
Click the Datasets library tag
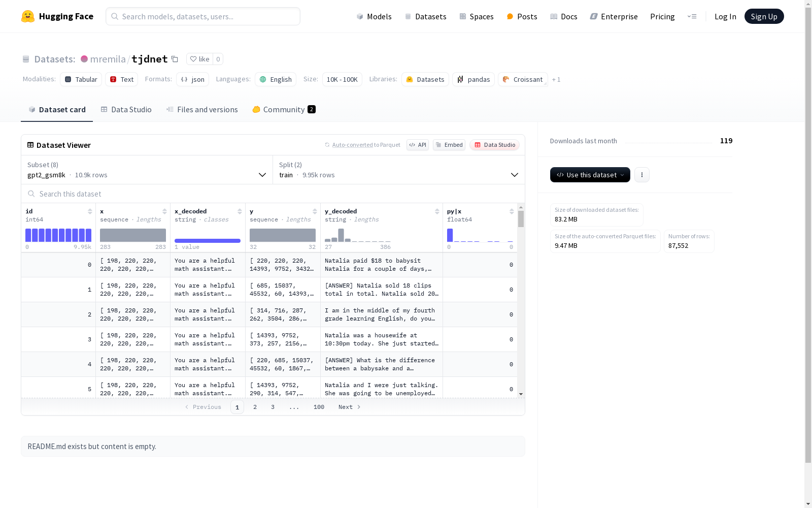pyautogui.click(x=425, y=79)
